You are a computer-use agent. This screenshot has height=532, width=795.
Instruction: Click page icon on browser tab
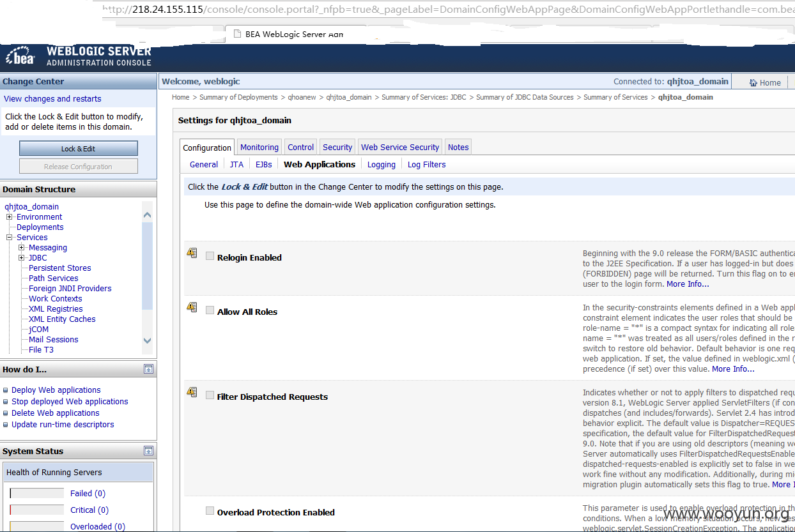click(236, 34)
